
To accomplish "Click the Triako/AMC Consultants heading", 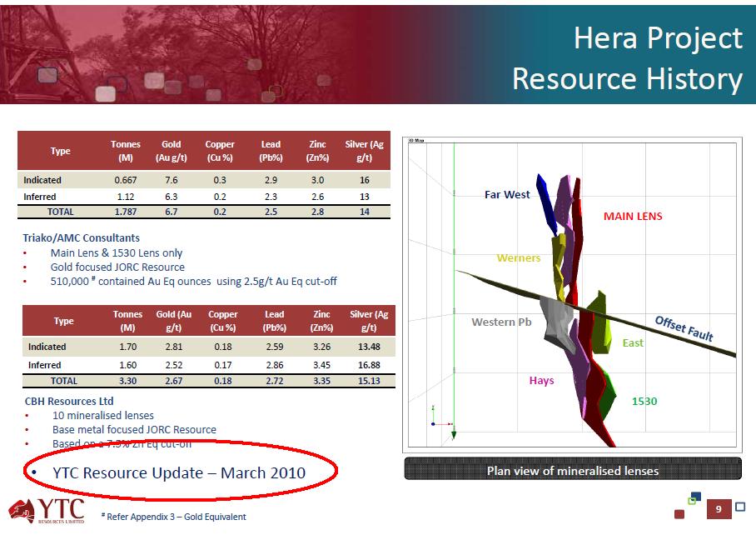I will click(x=81, y=237).
